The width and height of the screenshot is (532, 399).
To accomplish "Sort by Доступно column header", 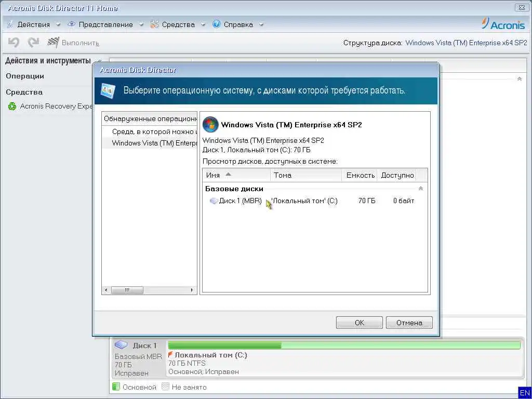I will (x=397, y=175).
